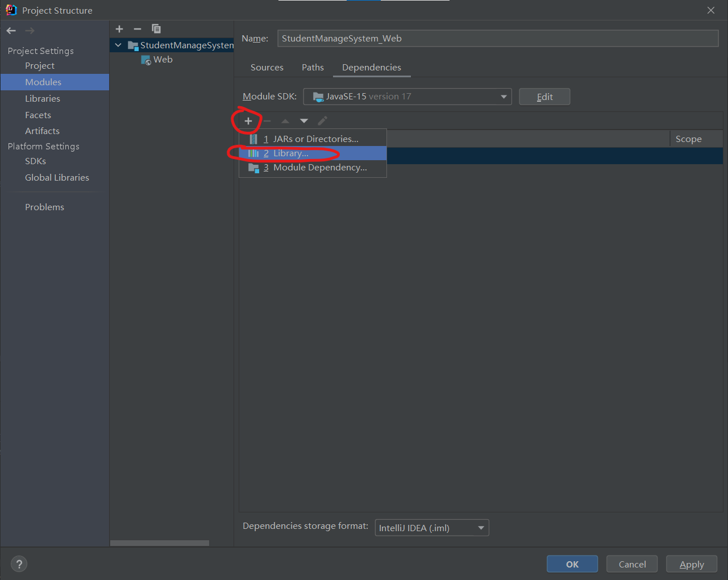Image resolution: width=728 pixels, height=580 pixels.
Task: Click the add dependency plus icon
Action: (x=248, y=121)
